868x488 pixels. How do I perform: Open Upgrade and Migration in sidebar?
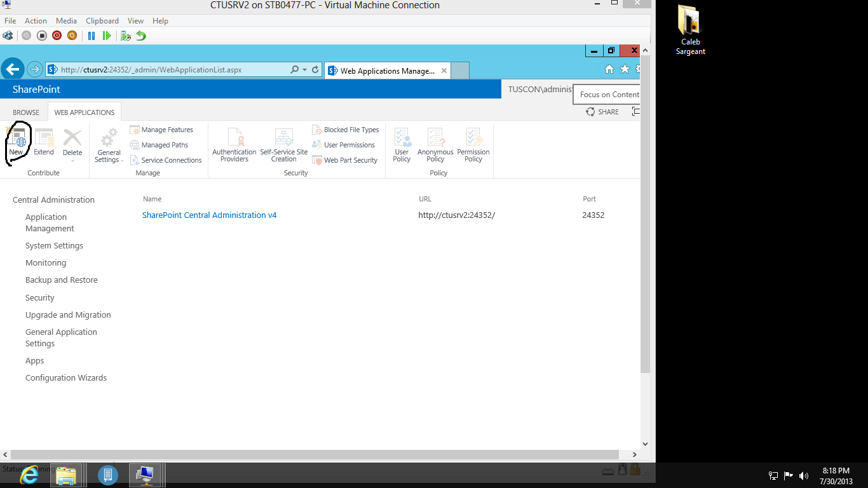pyautogui.click(x=68, y=315)
